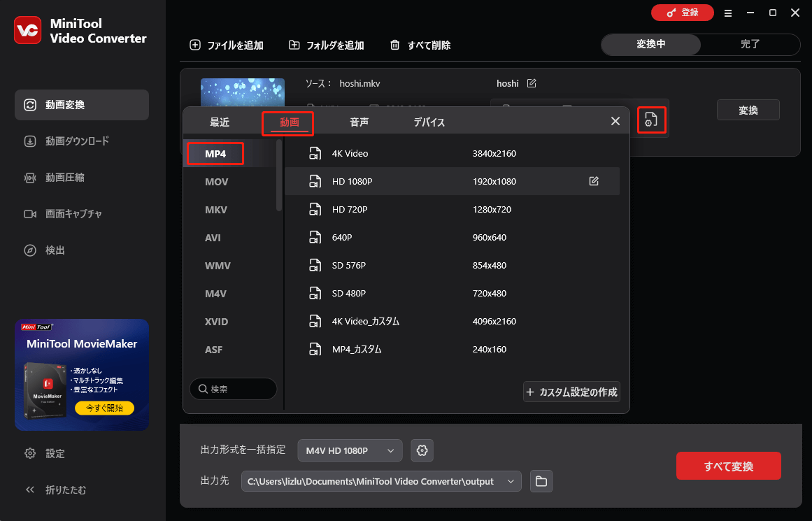Select WMV format in list
The height and width of the screenshot is (521, 812).
point(218,266)
